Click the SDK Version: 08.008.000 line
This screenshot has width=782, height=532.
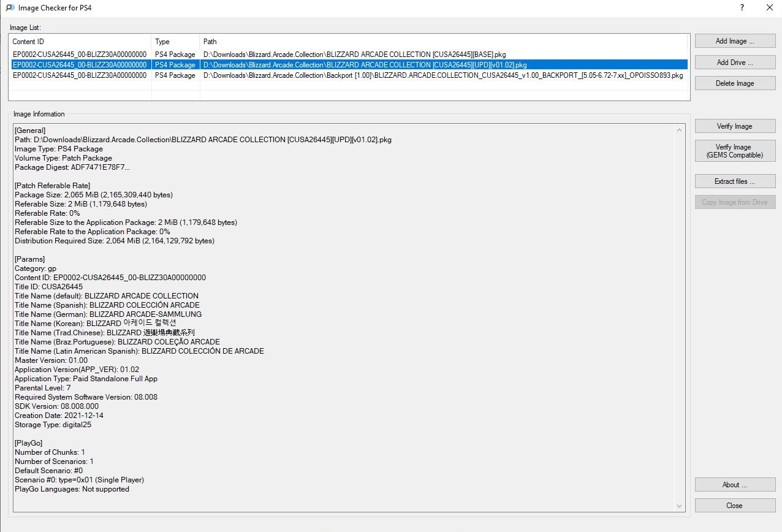click(x=56, y=406)
